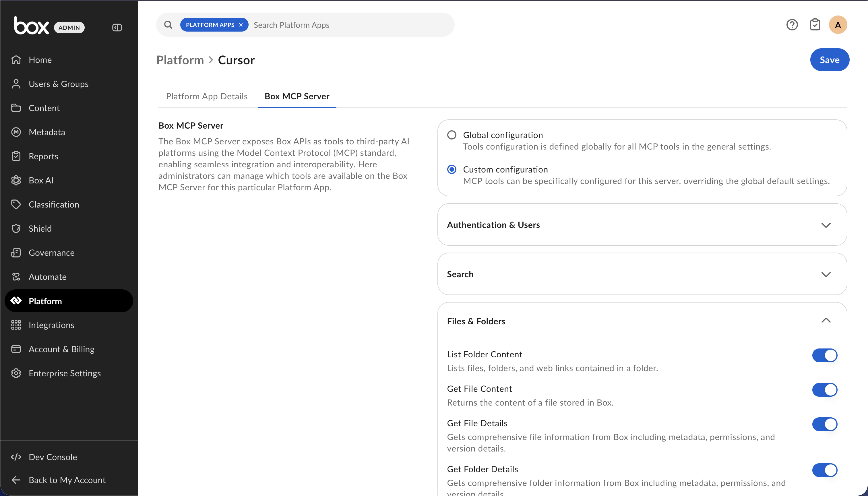The width and height of the screenshot is (868, 496).
Task: Click the Home house icon
Action: click(16, 60)
